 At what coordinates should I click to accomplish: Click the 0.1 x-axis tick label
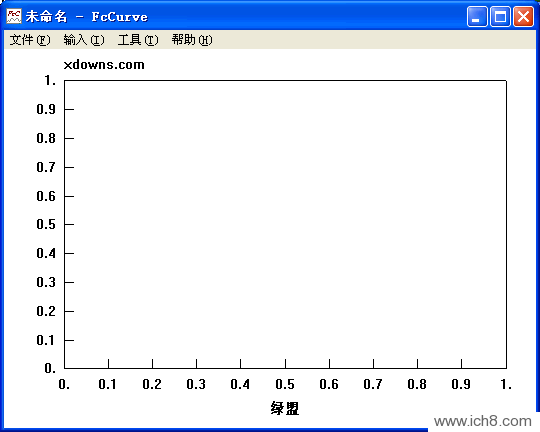(x=107, y=384)
